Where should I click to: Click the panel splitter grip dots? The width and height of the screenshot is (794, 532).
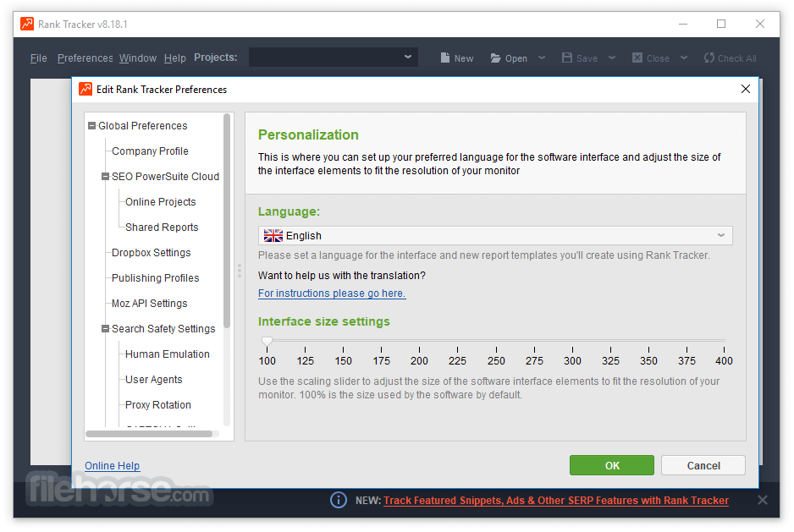(240, 271)
